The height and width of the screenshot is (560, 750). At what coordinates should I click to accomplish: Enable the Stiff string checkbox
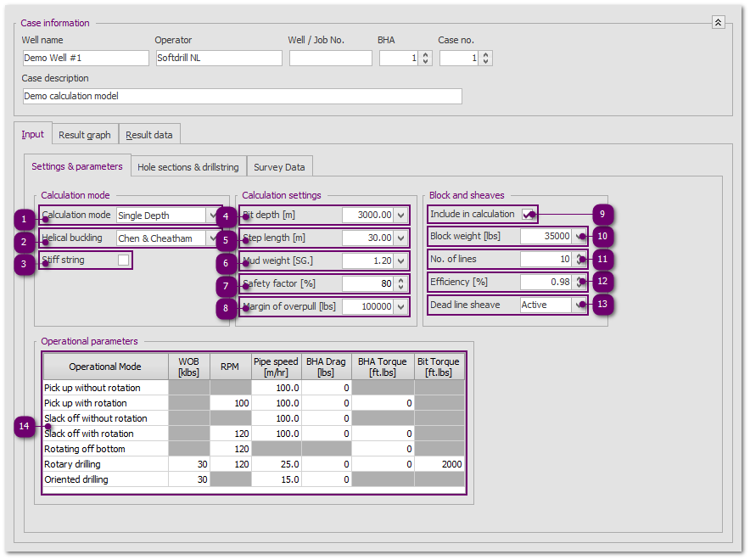click(124, 260)
